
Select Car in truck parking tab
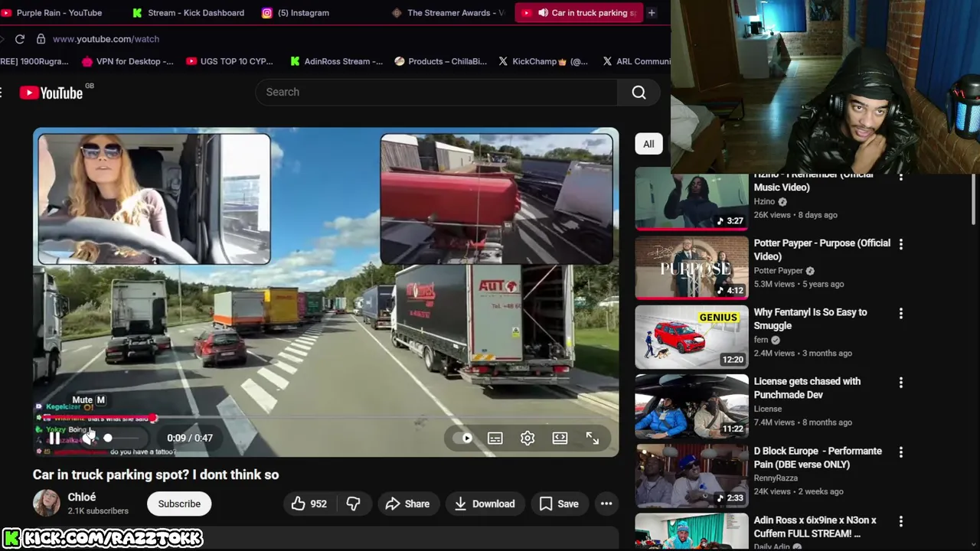580,13
